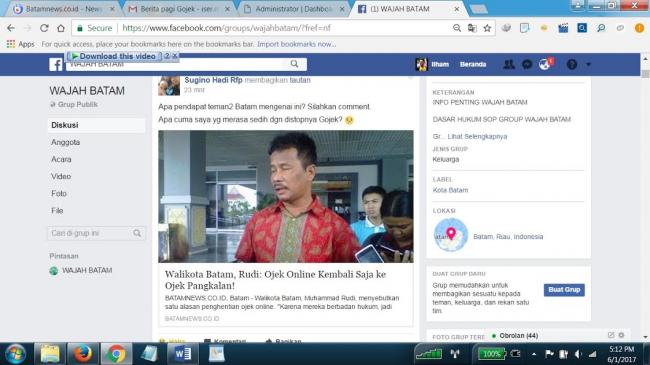Click Lihat Selengkapnya in group description

click(x=477, y=136)
